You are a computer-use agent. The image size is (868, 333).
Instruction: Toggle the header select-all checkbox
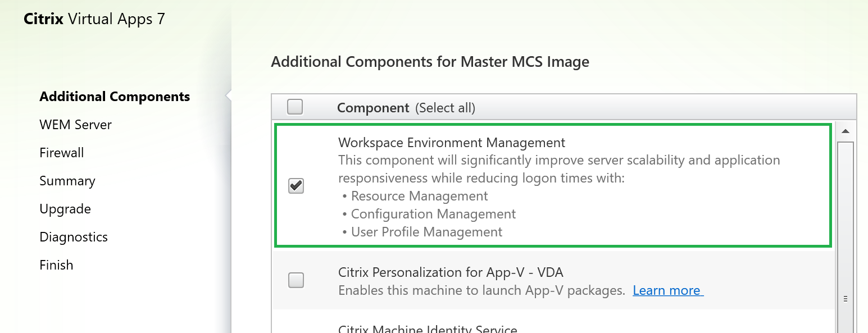(295, 107)
